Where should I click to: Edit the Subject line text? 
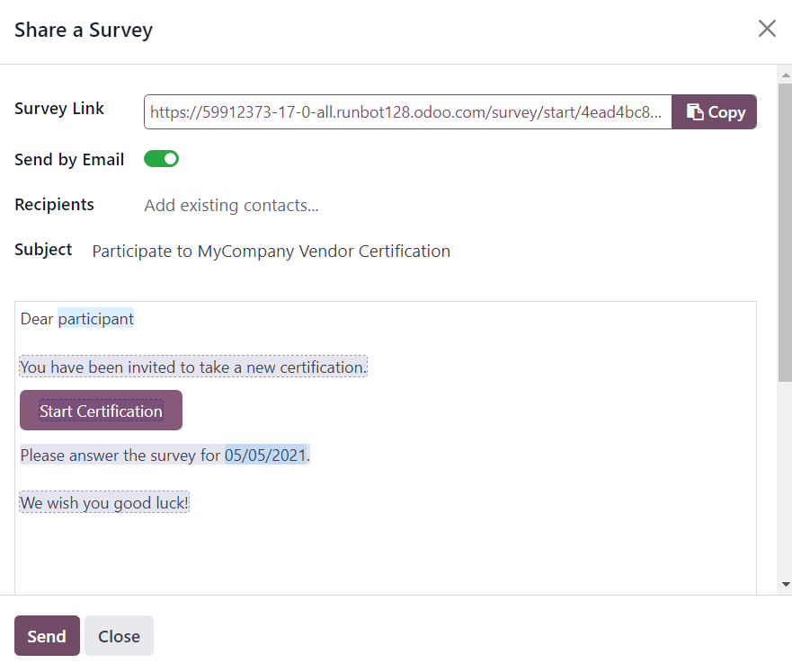(270, 251)
